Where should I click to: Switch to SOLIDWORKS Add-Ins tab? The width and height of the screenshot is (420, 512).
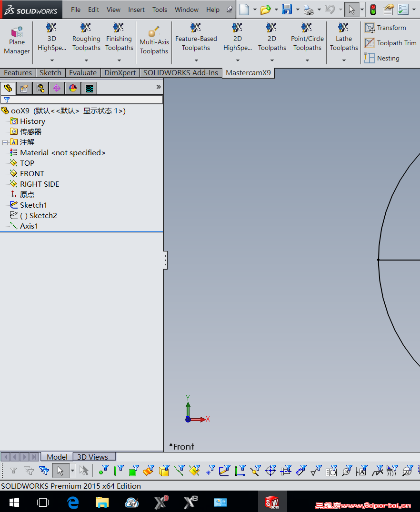pyautogui.click(x=180, y=73)
